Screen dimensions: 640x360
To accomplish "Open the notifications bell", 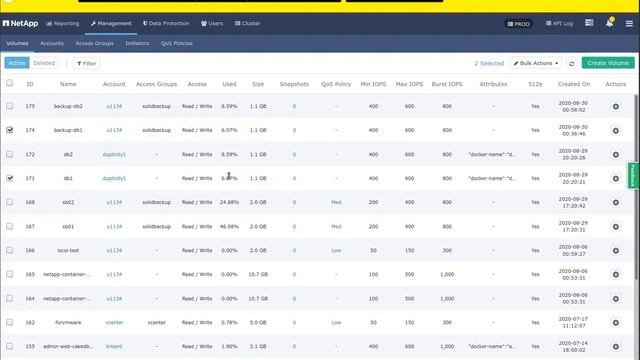I will point(609,22).
